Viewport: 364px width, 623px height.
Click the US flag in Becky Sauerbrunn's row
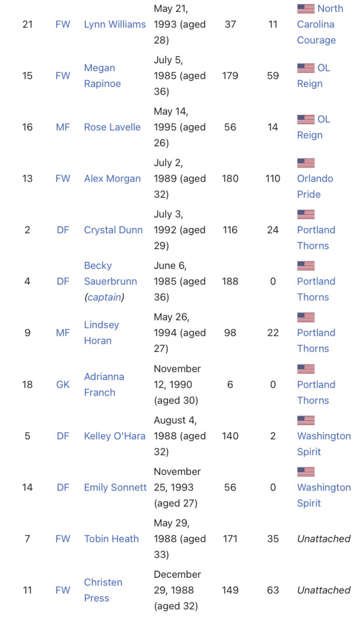click(x=306, y=266)
